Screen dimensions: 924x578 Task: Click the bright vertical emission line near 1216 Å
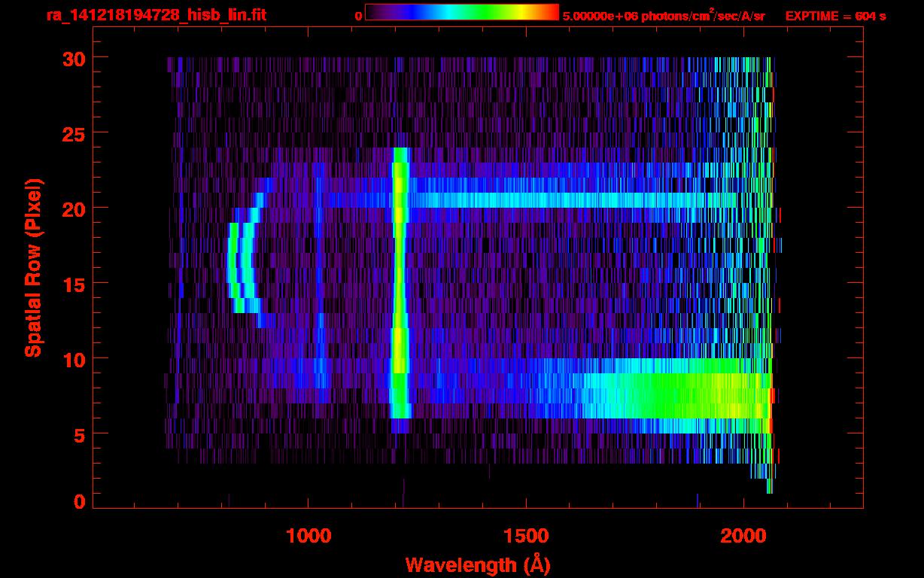[400, 283]
